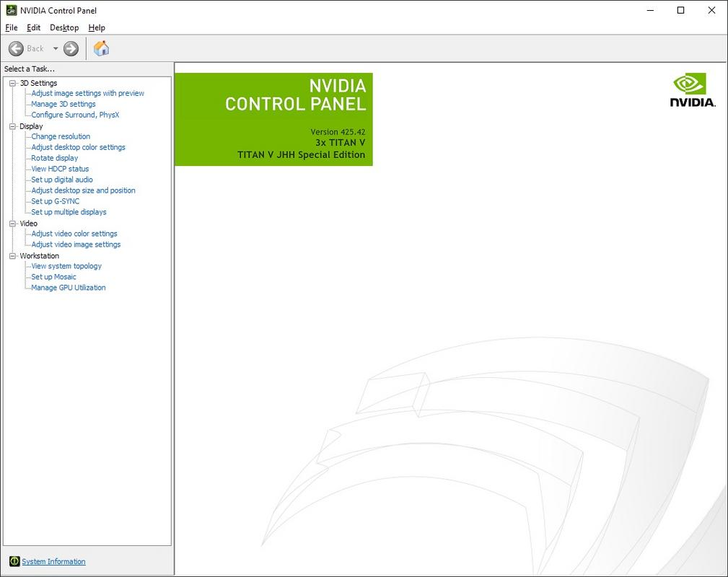Open the Desktop menu
This screenshot has height=577, width=728.
[64, 27]
